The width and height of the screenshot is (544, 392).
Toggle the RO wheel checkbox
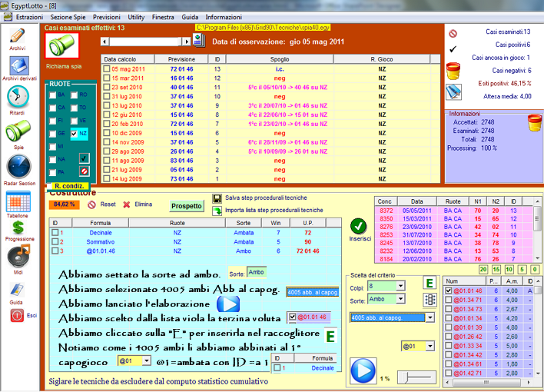(74, 95)
